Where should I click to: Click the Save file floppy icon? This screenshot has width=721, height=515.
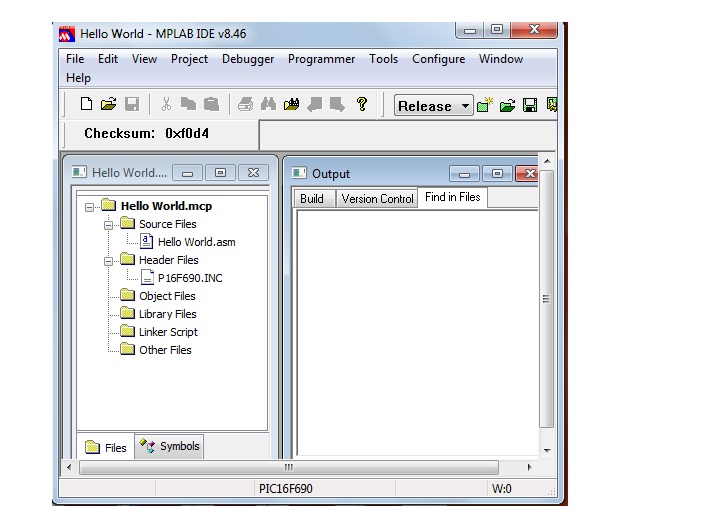[132, 104]
